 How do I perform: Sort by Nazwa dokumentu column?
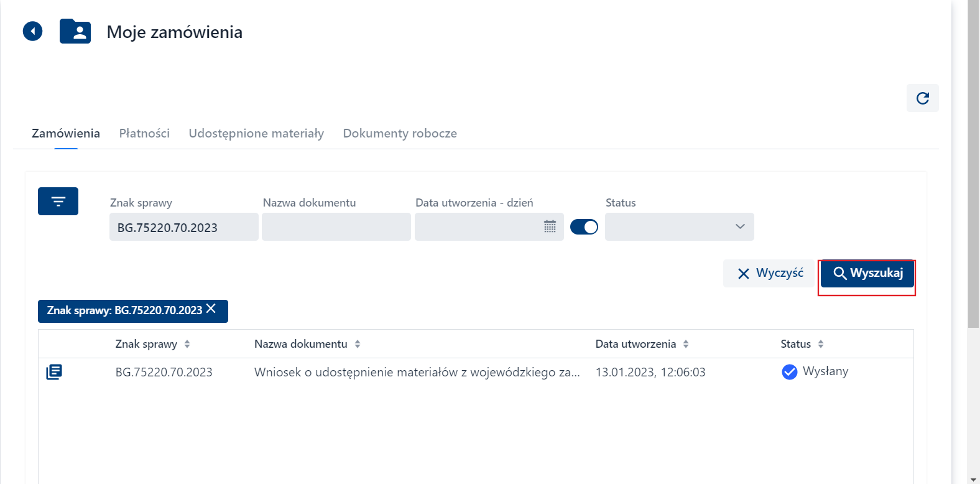pyautogui.click(x=358, y=344)
